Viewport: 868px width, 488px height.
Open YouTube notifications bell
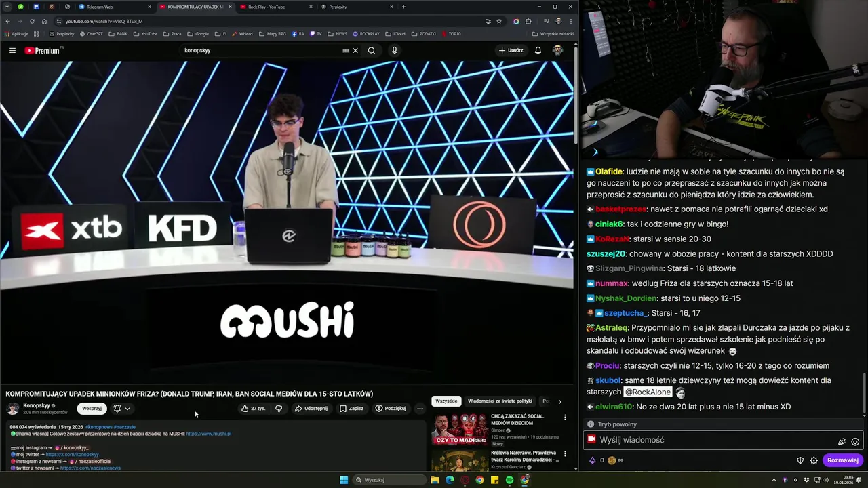[x=538, y=50]
